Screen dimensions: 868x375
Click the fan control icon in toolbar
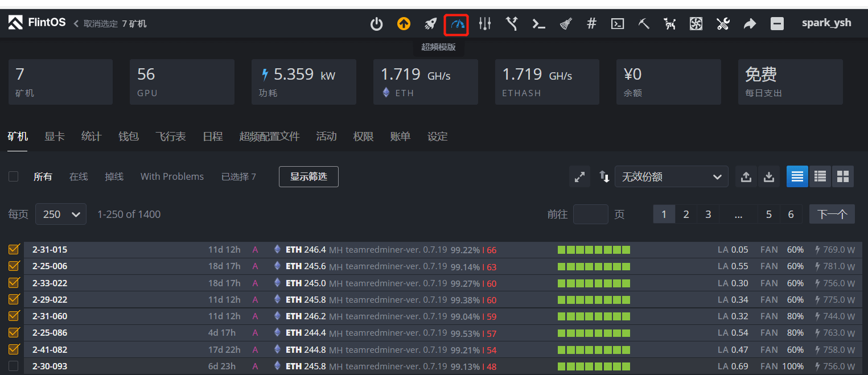(695, 23)
